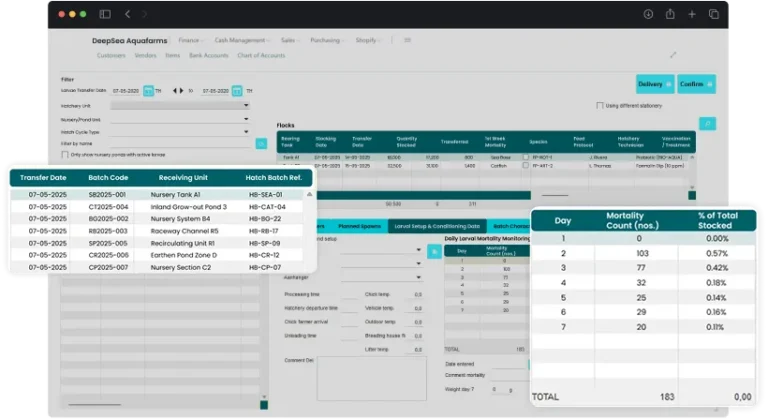The image size is (768, 419).
Task: Enable 'Using different stationery' checkbox
Action: tap(600, 105)
